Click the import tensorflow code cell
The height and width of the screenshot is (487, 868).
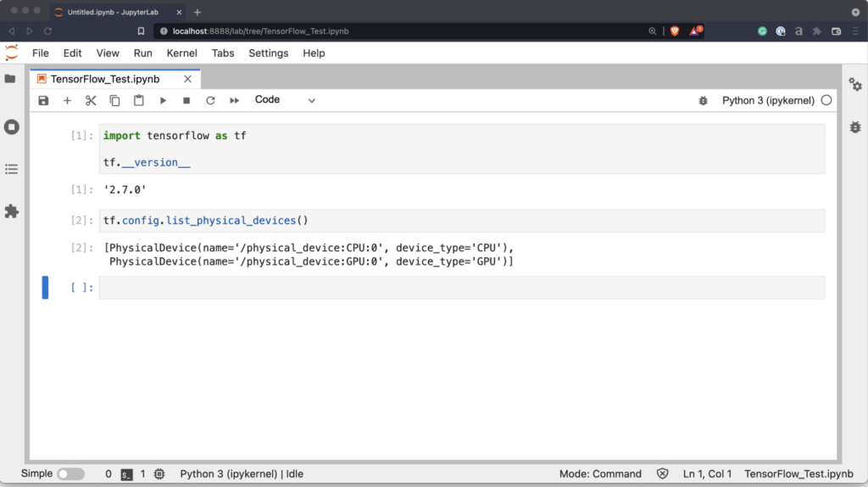(x=462, y=149)
